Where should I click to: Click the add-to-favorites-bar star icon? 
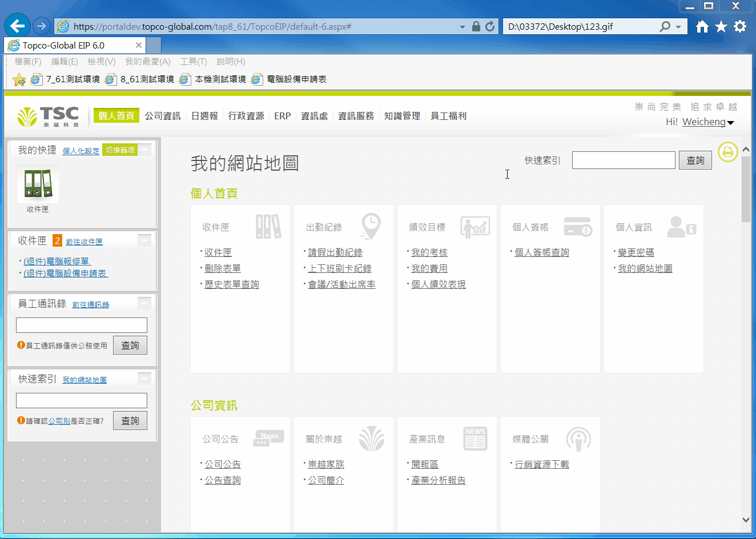[19, 79]
